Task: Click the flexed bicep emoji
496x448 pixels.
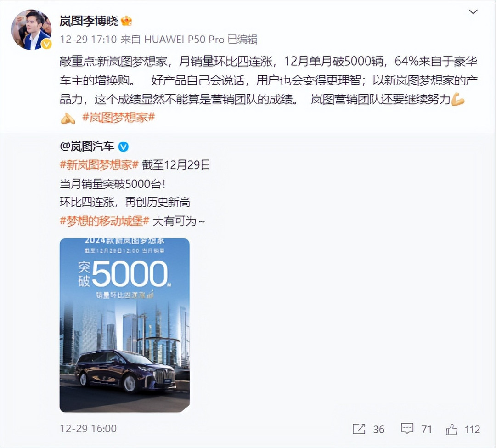Action: [458, 99]
